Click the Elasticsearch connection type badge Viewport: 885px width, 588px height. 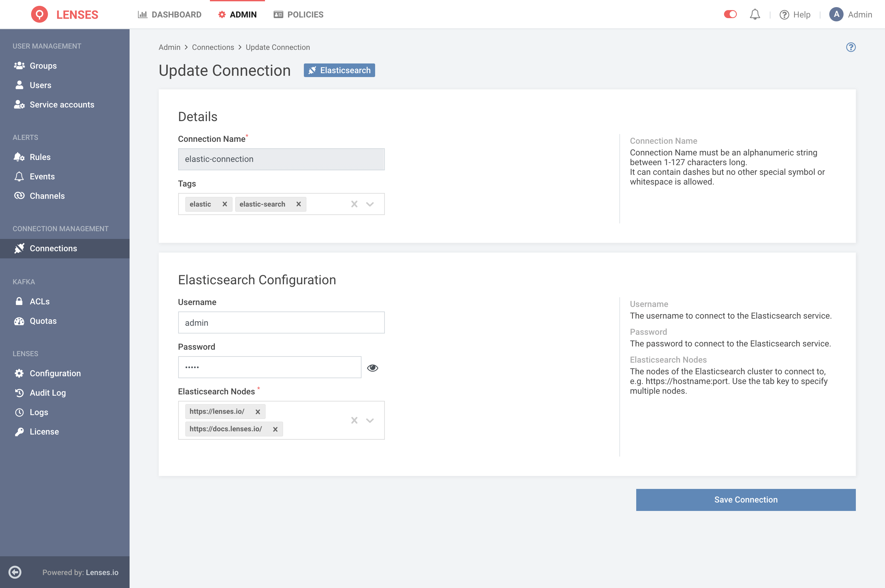(x=339, y=71)
